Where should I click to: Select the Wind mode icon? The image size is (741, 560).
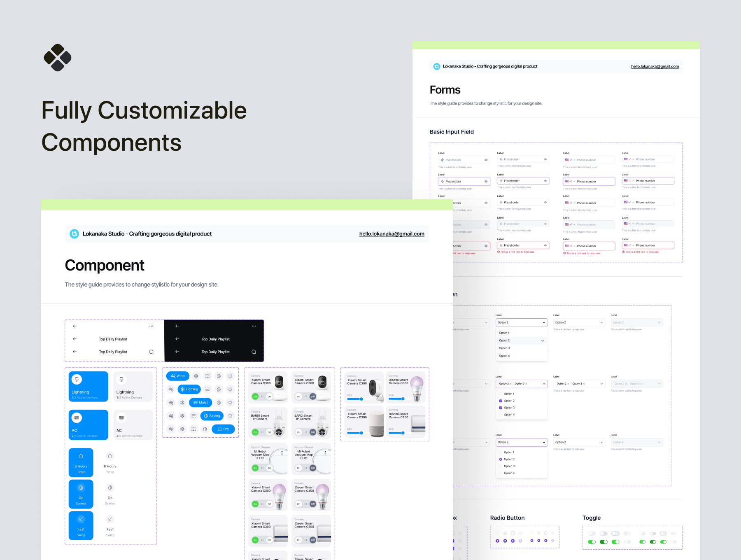(177, 376)
